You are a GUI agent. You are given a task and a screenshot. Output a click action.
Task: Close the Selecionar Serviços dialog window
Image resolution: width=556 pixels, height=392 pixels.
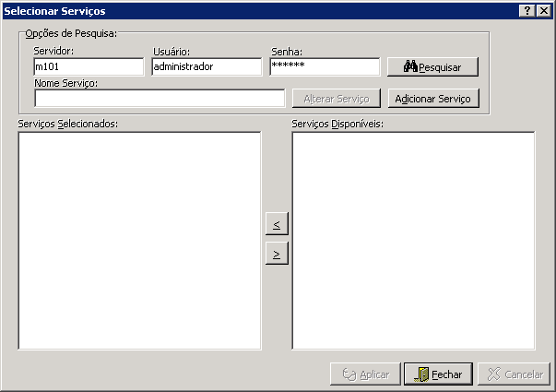point(544,10)
